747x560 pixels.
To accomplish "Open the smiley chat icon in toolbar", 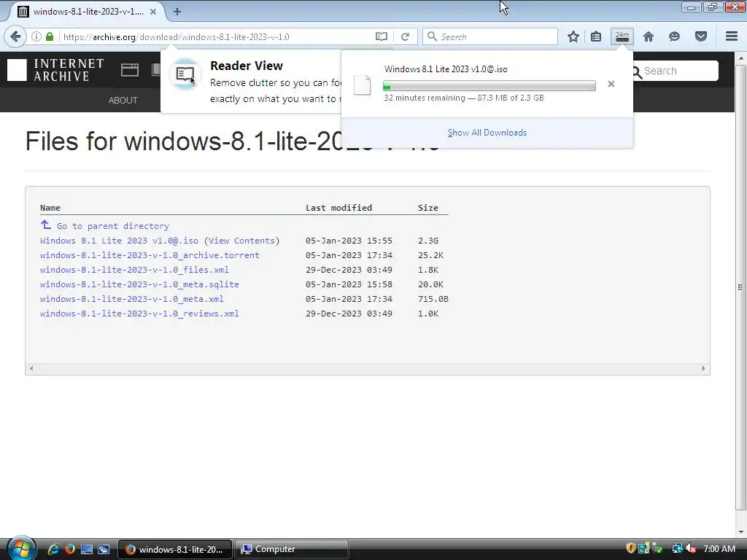I will tap(674, 36).
